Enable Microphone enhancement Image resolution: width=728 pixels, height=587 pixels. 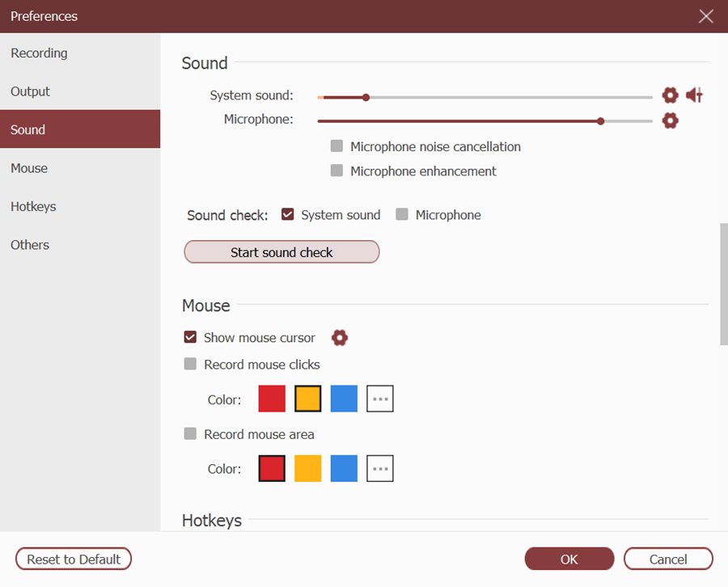(336, 171)
